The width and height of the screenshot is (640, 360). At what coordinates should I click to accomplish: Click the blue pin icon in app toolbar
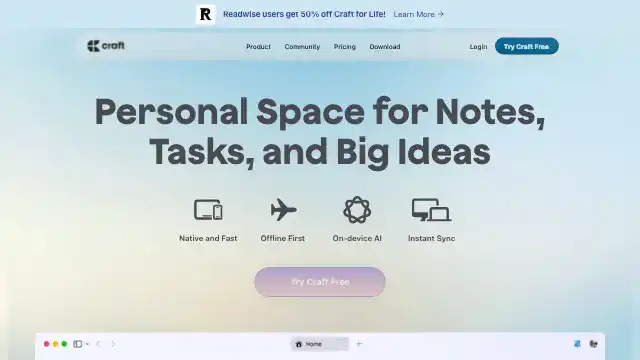(577, 344)
